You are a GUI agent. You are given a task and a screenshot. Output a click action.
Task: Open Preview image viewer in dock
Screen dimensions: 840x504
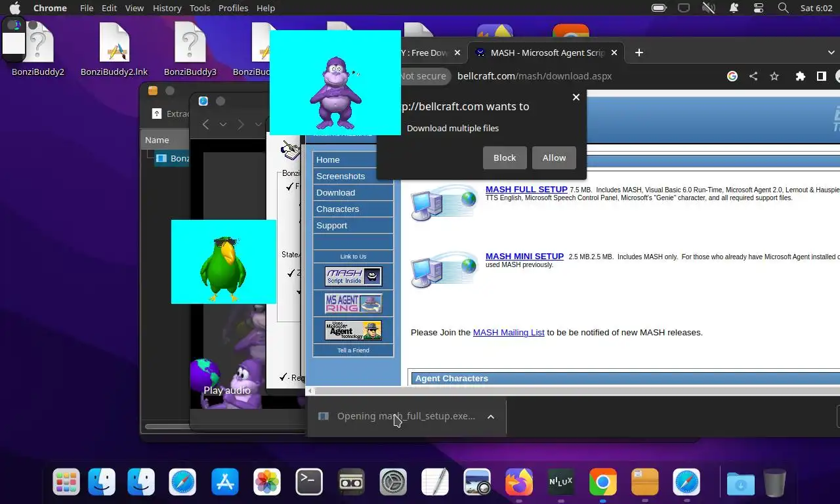click(x=477, y=483)
